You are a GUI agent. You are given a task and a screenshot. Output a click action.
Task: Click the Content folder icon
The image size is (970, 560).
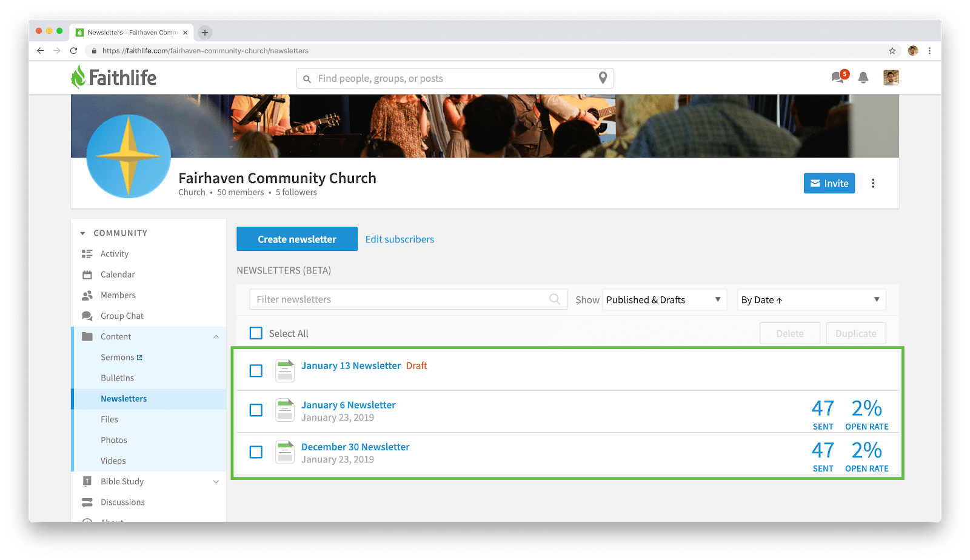click(87, 336)
